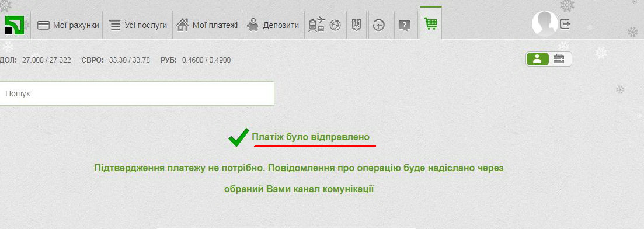This screenshot has width=644, height=229.
Task: Open the Депозити tab
Action: pos(273,25)
